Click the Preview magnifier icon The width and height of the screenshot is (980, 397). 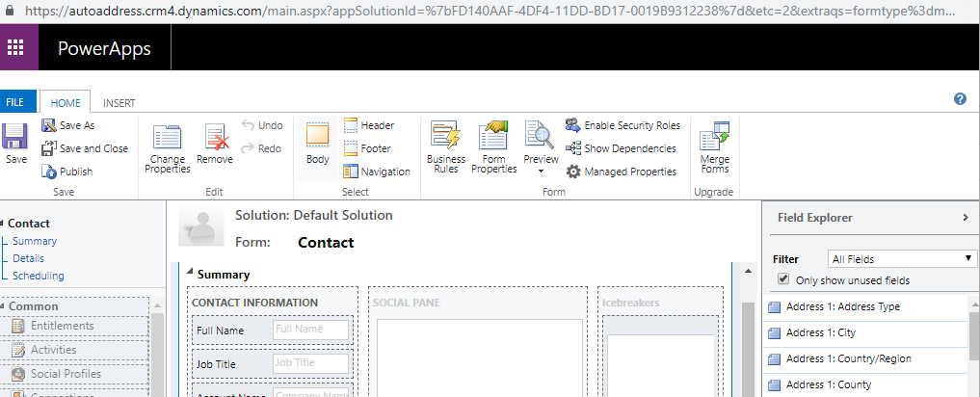(x=539, y=135)
